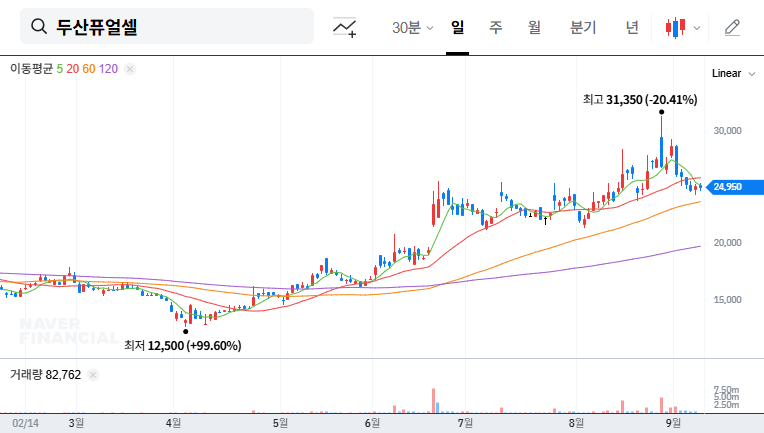Select the 120-day moving average value
764x433 pixels.
108,69
